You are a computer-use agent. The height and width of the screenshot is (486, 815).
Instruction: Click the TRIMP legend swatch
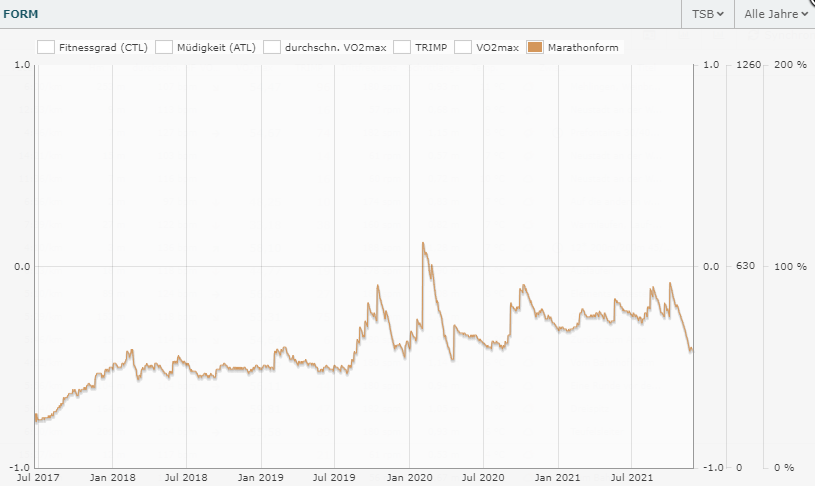click(402, 47)
